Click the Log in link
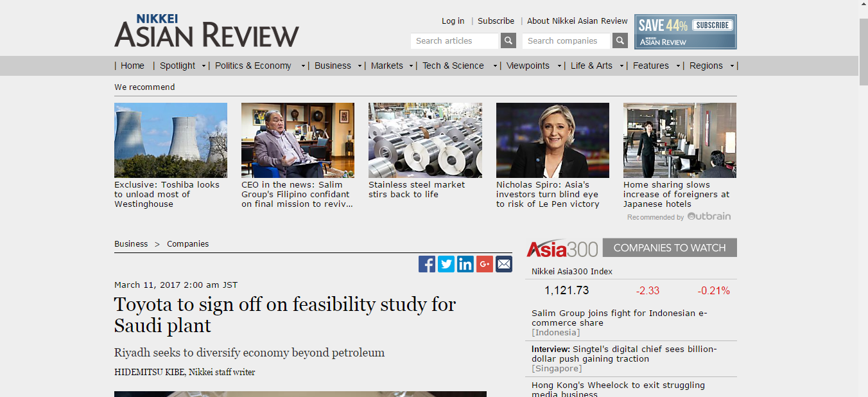 coord(453,21)
